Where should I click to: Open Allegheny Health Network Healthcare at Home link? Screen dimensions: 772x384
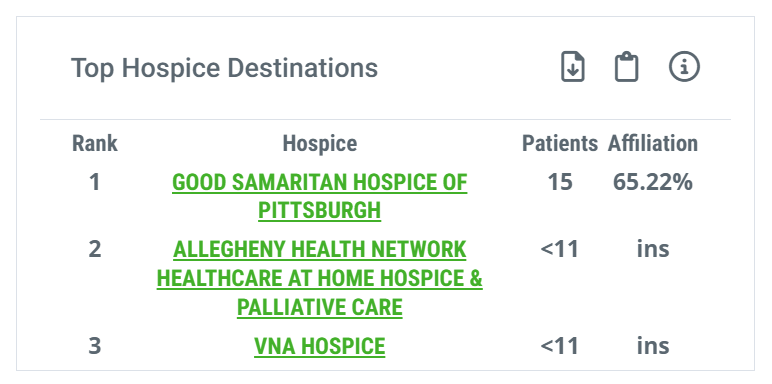pos(320,278)
